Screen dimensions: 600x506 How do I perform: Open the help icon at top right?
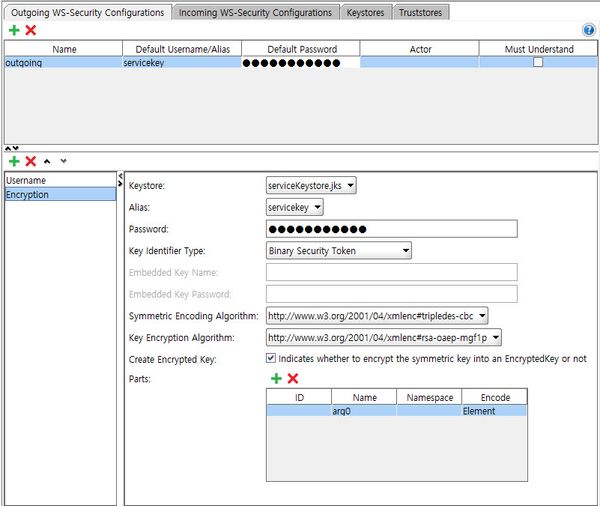pyautogui.click(x=589, y=31)
